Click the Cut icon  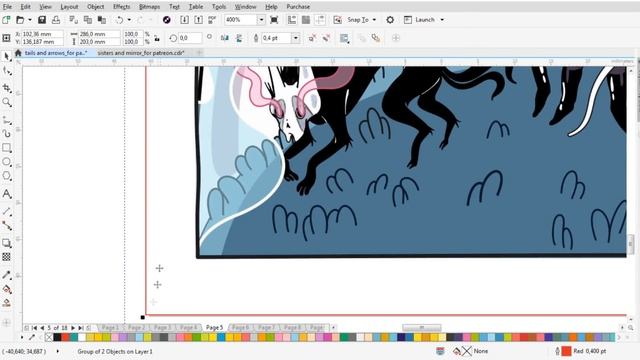tap(73, 20)
